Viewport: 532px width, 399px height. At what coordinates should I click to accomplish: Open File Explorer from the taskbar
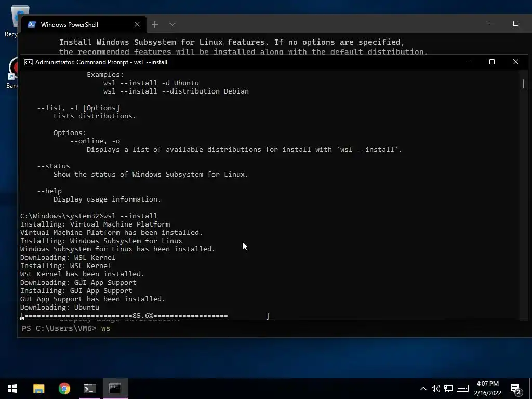tap(38, 389)
